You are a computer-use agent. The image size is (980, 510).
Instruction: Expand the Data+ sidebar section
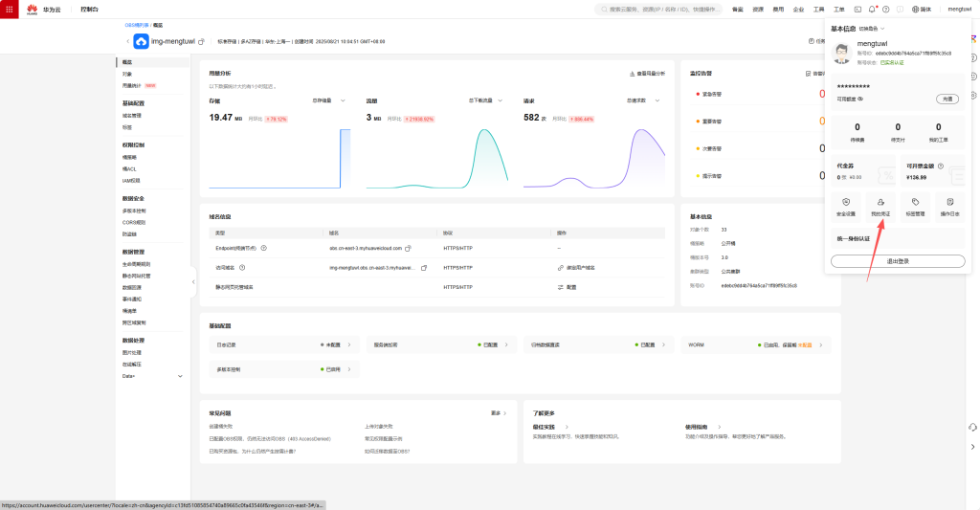180,376
